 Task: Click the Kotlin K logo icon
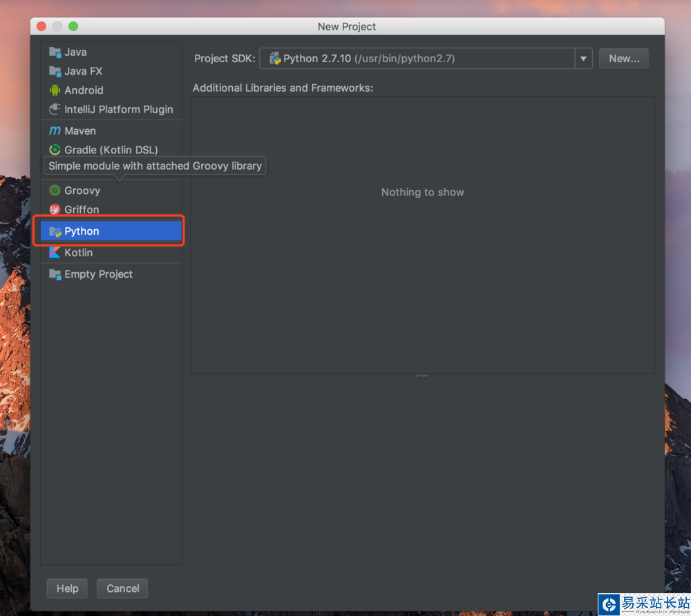[x=55, y=252]
